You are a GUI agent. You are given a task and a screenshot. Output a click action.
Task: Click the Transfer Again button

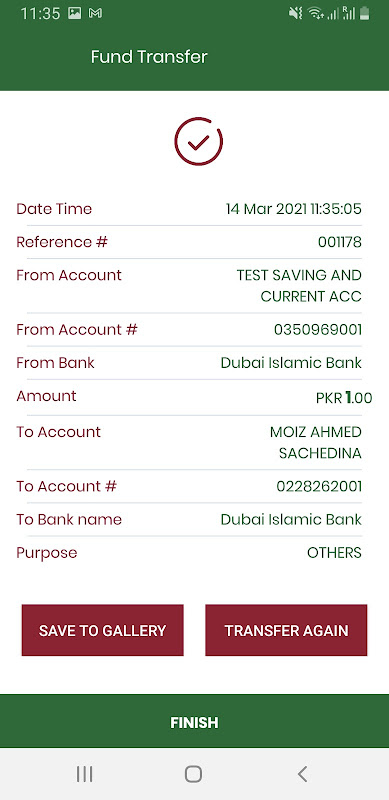point(286,630)
